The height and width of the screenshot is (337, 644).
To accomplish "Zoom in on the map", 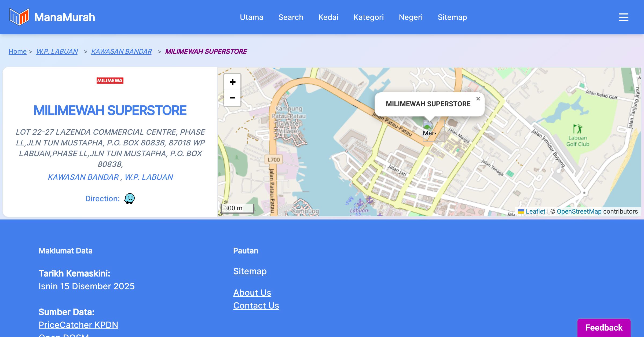I will [x=232, y=82].
